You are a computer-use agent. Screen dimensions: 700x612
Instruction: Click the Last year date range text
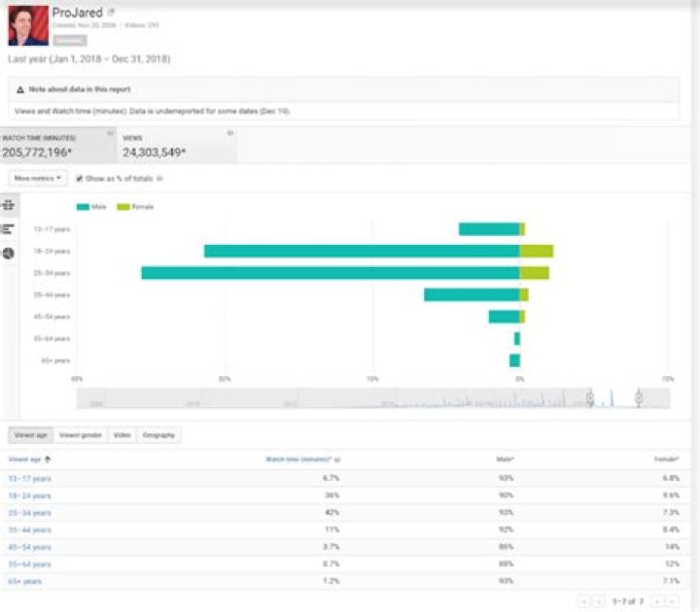pyautogui.click(x=89, y=59)
